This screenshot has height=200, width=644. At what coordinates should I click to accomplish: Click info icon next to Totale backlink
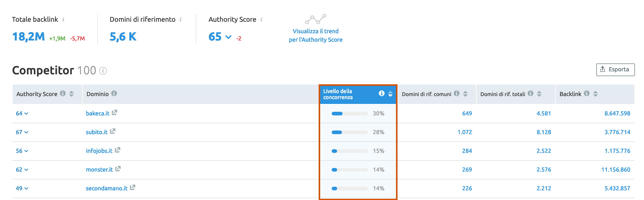click(x=63, y=20)
